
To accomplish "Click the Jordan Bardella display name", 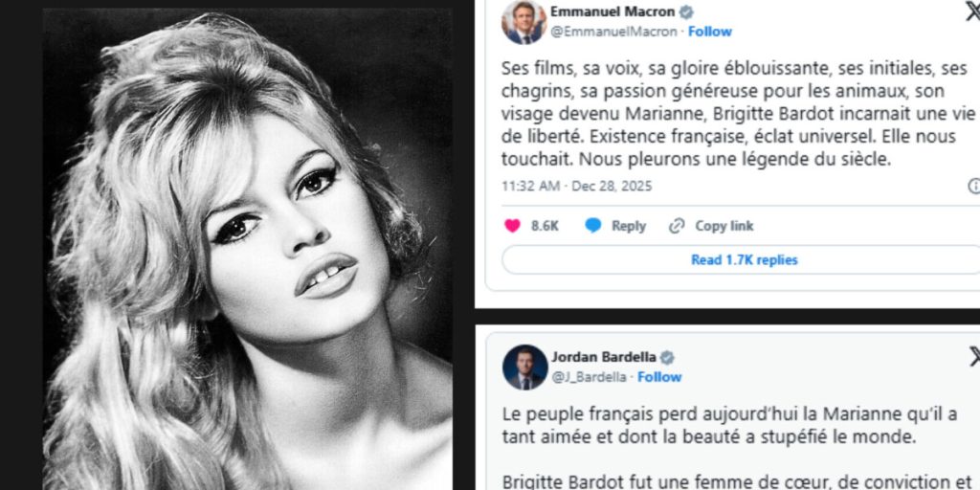I will click(602, 358).
